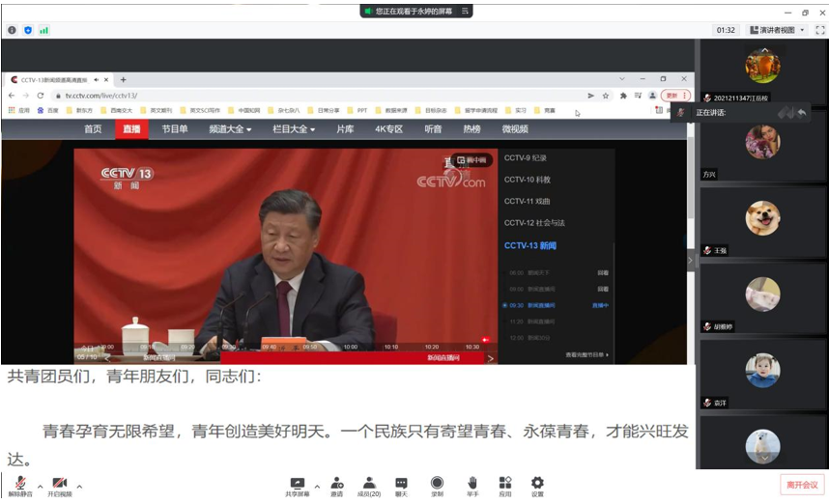Image resolution: width=829 pixels, height=504 pixels.
Task: Open 节目单 in the CCTV navigation bar
Action: 175,129
